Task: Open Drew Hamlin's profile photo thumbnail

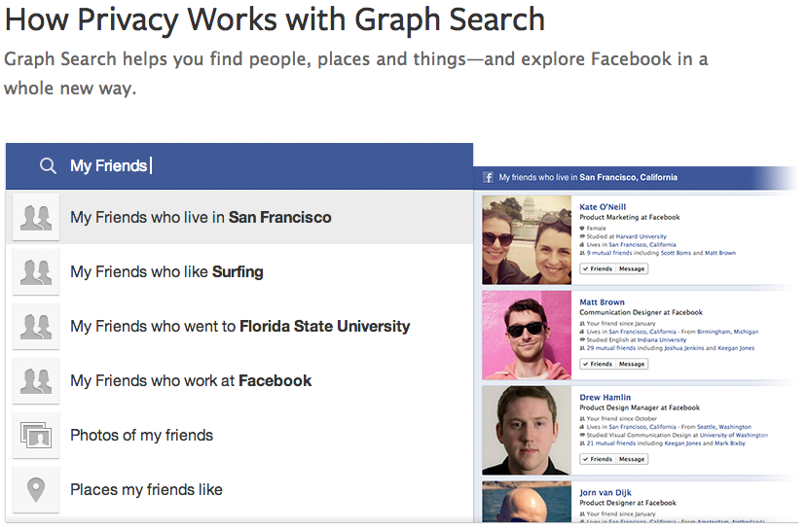Action: (x=527, y=430)
